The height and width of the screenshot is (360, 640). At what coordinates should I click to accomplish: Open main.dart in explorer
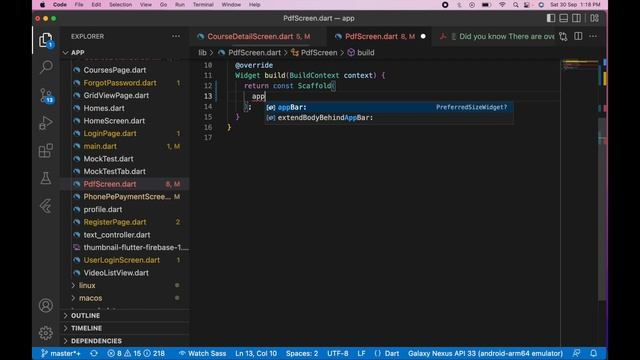(124, 146)
